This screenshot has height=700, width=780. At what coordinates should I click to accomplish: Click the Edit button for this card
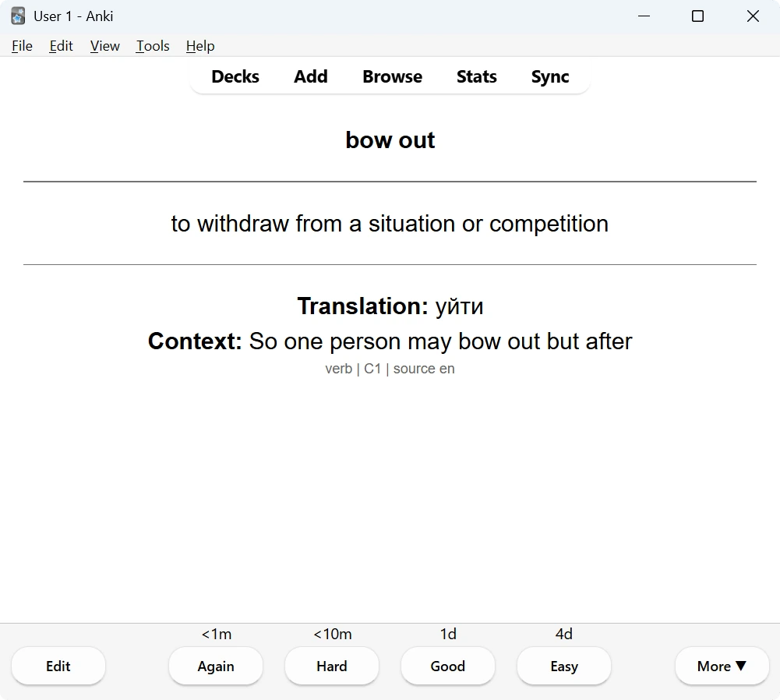coord(58,666)
